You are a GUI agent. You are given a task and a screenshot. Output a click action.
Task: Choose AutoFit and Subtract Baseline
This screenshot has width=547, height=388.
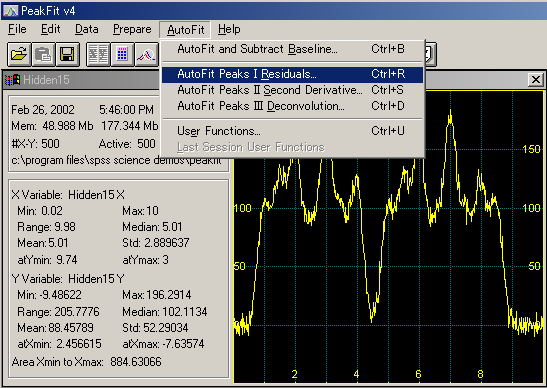point(292,49)
